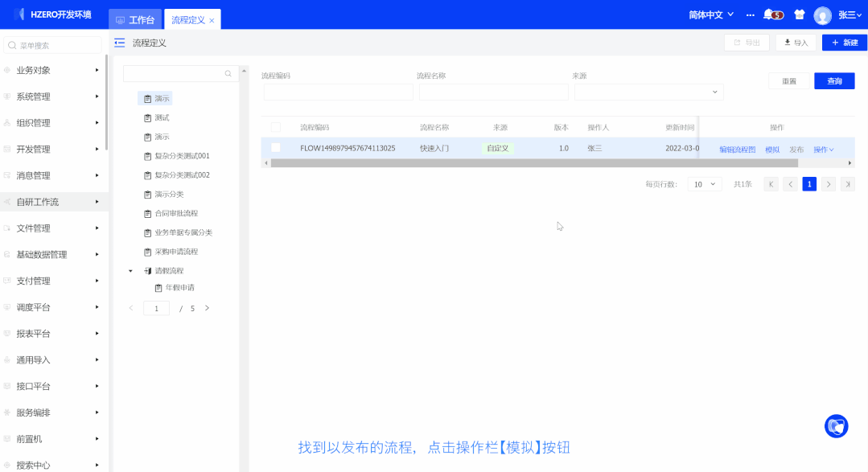
Task: Click the 模拟 link in operation column
Action: [772, 150]
